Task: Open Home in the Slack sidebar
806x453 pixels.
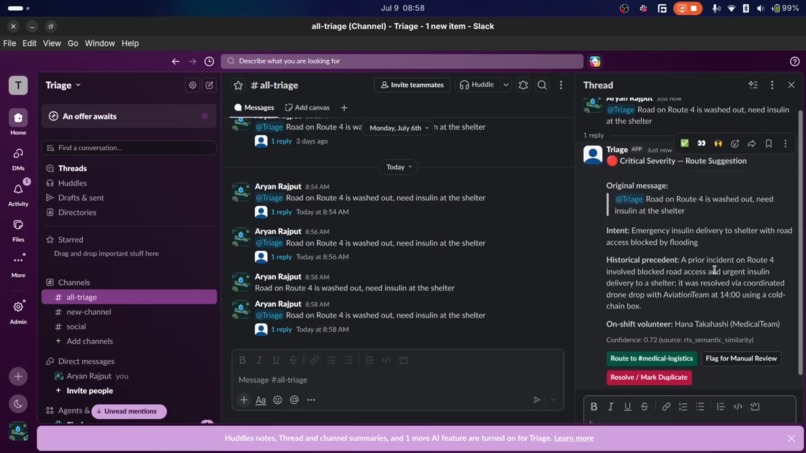Action: point(18,122)
